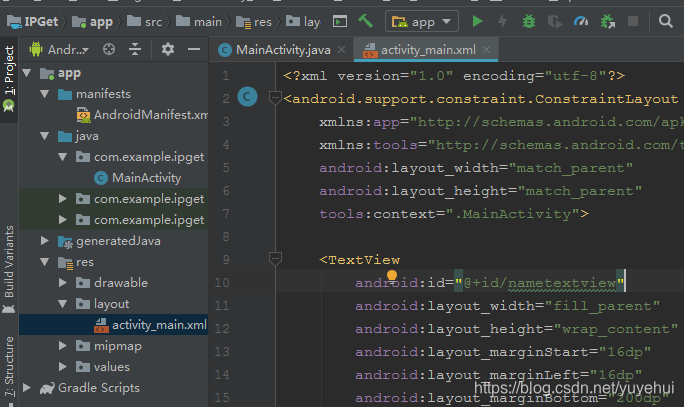684x407 pixels.
Task: Click the main breadcrumb folder
Action: [199, 21]
